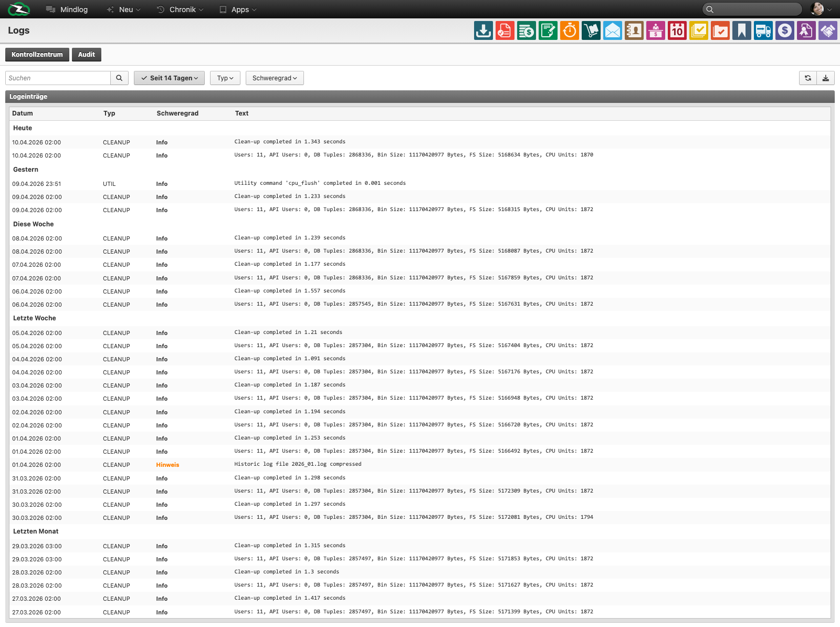This screenshot has height=627, width=840.
Task: Open the Neu dropdown menu
Action: [x=123, y=9]
